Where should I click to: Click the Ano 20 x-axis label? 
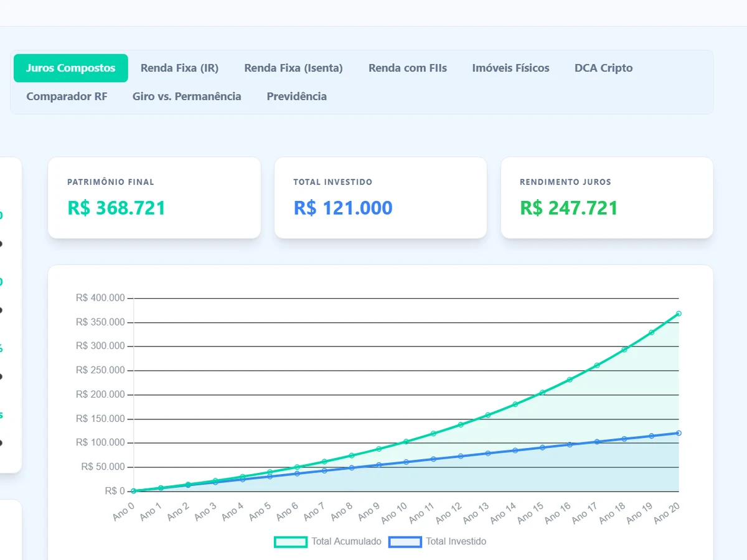pyautogui.click(x=666, y=512)
